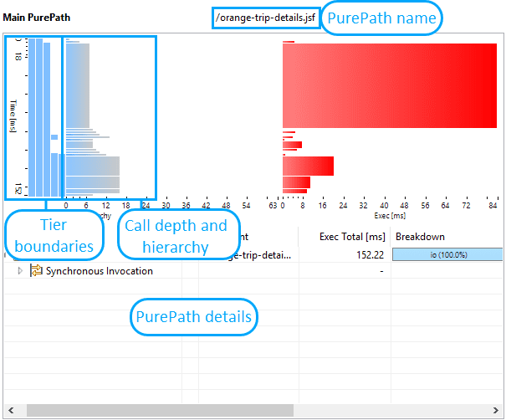Click the /orange-trip-details.jsf PurePath name
The height and width of the screenshot is (420, 506).
click(x=266, y=18)
